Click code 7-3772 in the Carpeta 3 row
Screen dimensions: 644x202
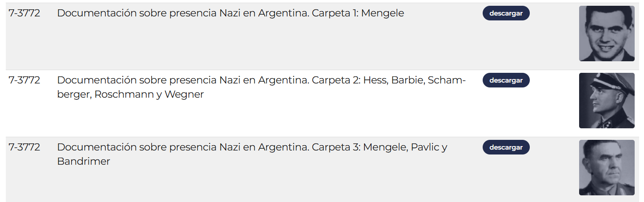(x=24, y=147)
